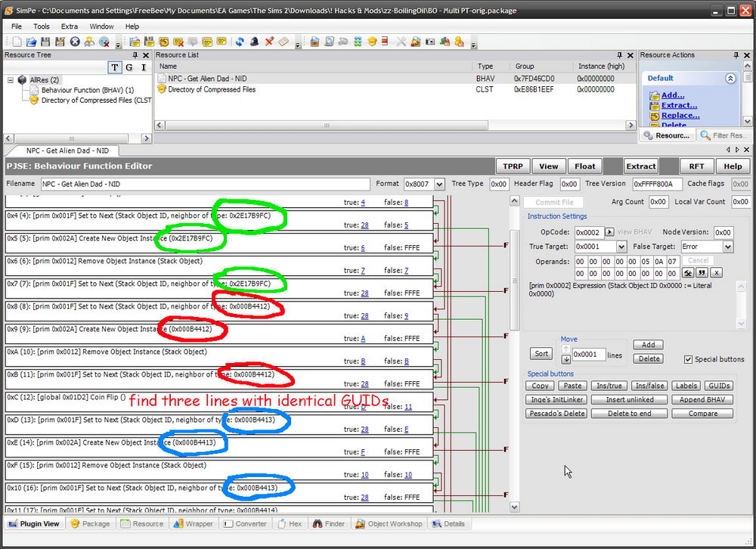Open the Extra menu
The image size is (756, 549).
pos(70,26)
